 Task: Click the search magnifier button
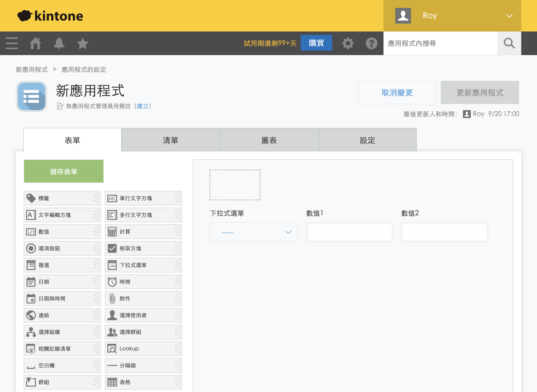pyautogui.click(x=509, y=43)
